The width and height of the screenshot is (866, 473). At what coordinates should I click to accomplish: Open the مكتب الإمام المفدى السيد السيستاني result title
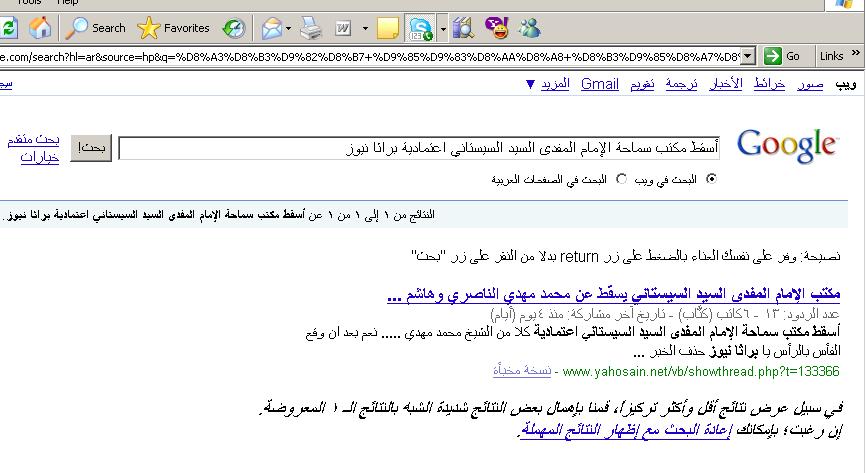[614, 295]
